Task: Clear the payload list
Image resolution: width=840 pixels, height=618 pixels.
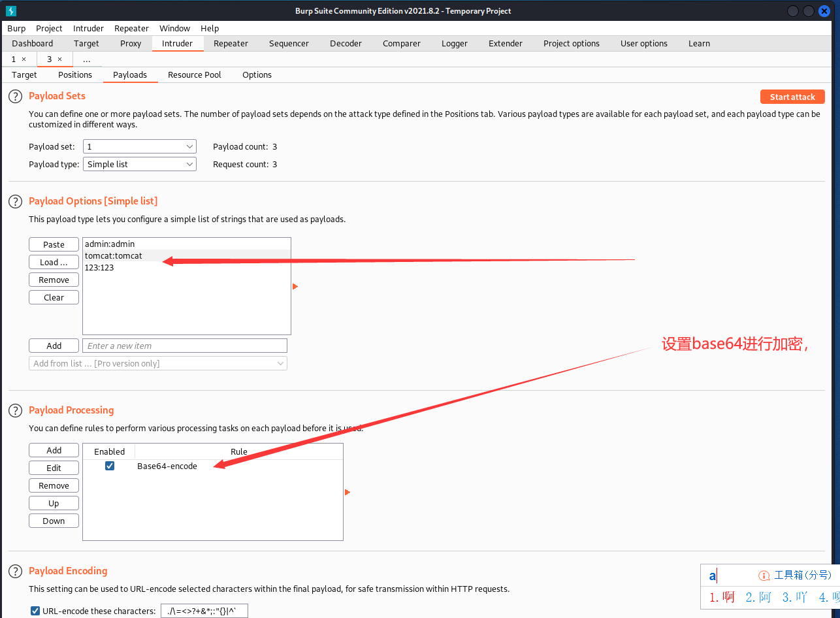Action: pyautogui.click(x=54, y=297)
